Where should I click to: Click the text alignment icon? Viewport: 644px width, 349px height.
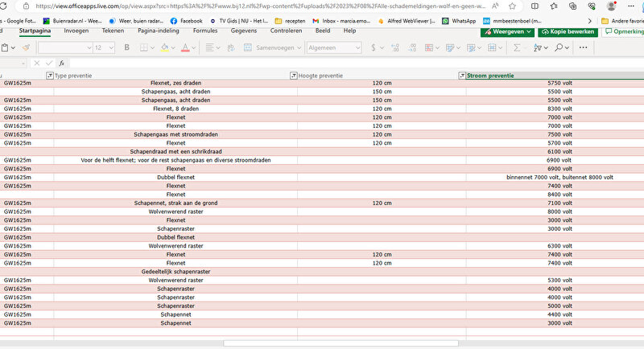pyautogui.click(x=209, y=48)
